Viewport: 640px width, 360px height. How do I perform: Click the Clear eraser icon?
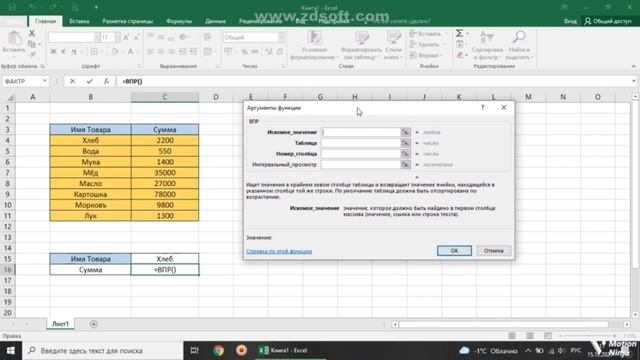point(460,55)
